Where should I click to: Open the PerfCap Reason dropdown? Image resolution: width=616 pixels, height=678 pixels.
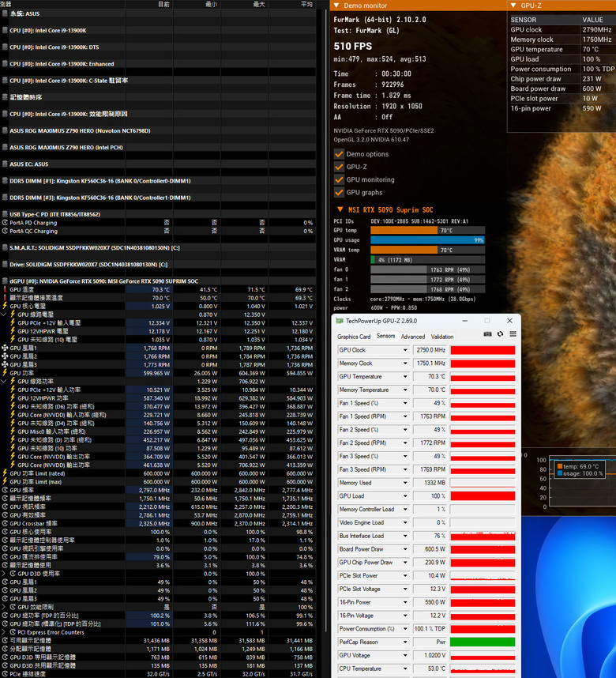405,642
